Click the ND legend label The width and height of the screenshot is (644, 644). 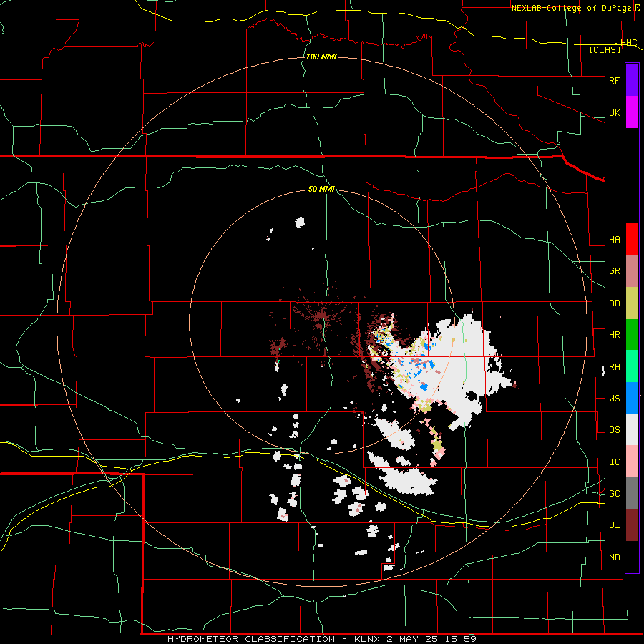(x=614, y=557)
